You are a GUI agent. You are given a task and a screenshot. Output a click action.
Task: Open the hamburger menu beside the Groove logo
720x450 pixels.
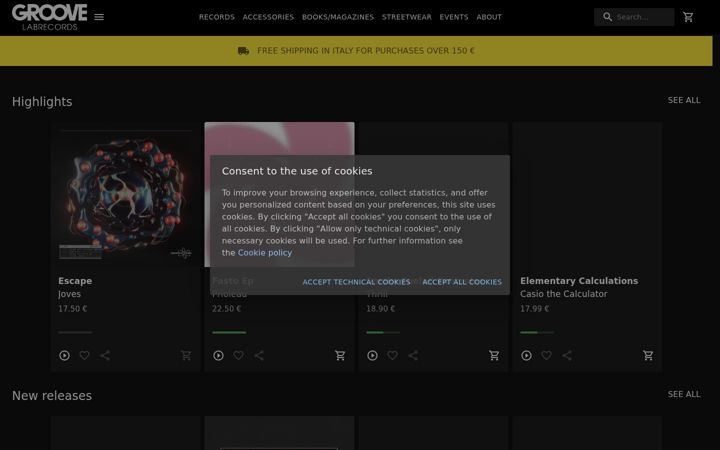point(99,17)
